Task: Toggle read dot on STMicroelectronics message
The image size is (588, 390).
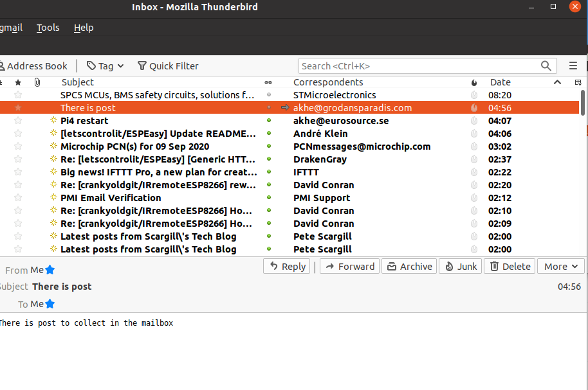Action: click(x=269, y=95)
